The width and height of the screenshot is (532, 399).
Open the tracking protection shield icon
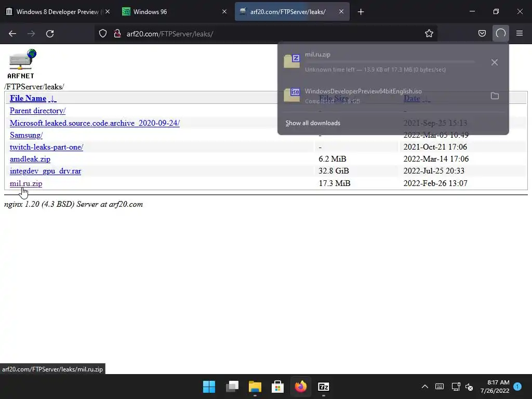(103, 34)
